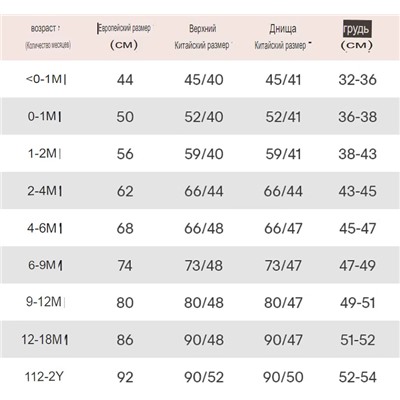Click the 'Днища Китайский размер' header
Viewport: 400px width, 400px height.
(283, 37)
